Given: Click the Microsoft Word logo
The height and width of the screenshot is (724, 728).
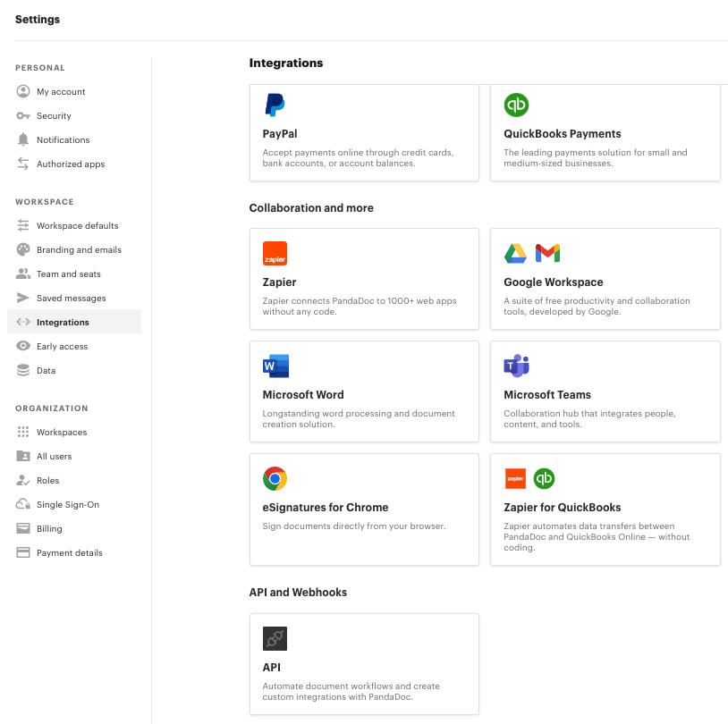Looking at the screenshot, I should 275,366.
